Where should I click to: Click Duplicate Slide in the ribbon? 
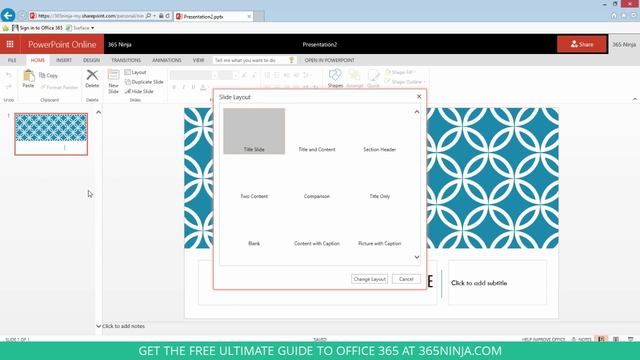(x=144, y=82)
